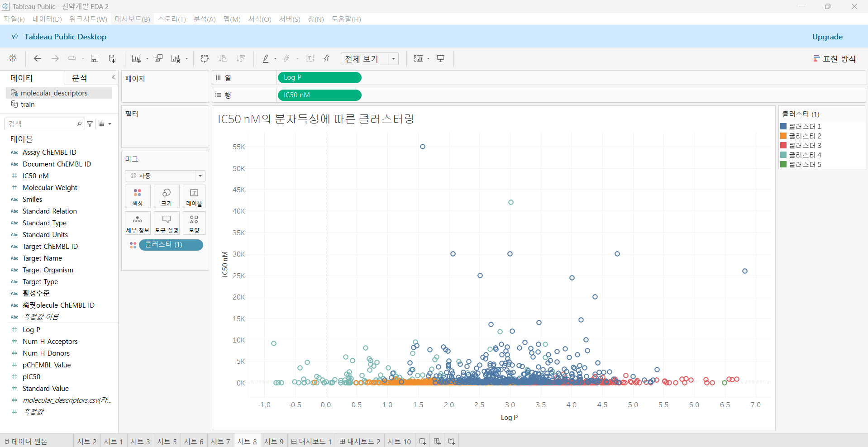Switch to the 시트 9 tab
This screenshot has height=447, width=868.
pos(274,441)
